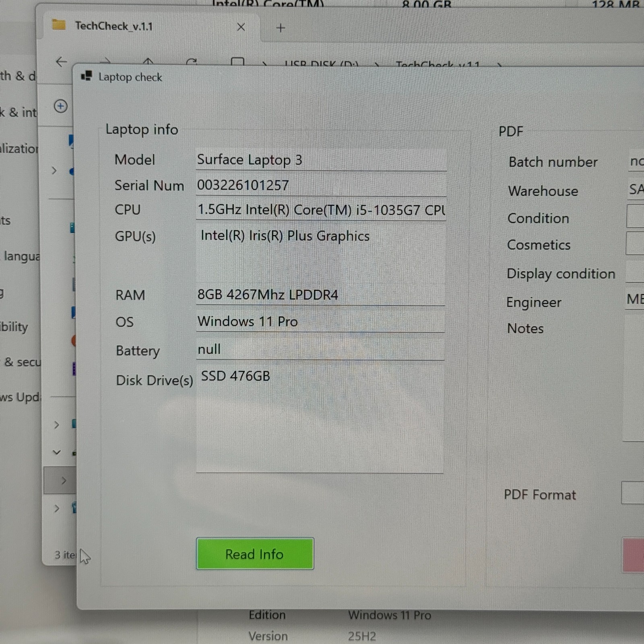Viewport: 644px width, 644px height.
Task: Click the Edition row showing Windows 11 Pro
Action: pos(340,615)
